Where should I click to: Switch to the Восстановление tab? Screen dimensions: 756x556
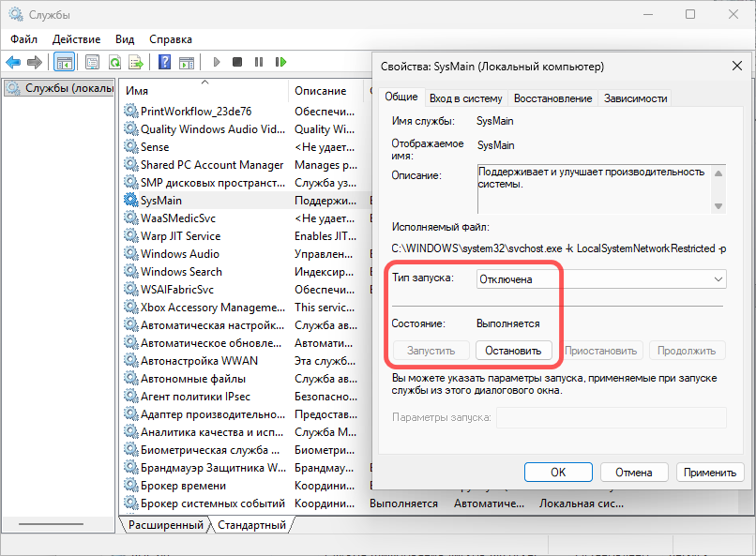pyautogui.click(x=552, y=98)
